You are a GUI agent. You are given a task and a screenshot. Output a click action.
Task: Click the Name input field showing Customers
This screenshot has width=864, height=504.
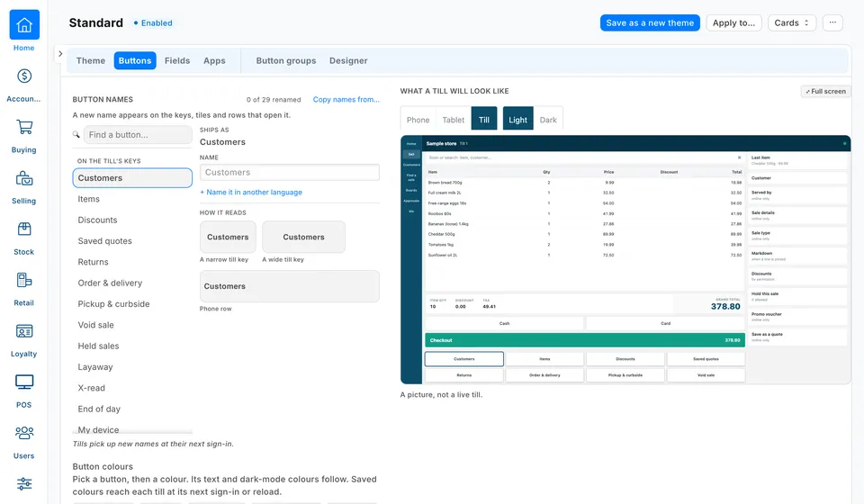[289, 173]
